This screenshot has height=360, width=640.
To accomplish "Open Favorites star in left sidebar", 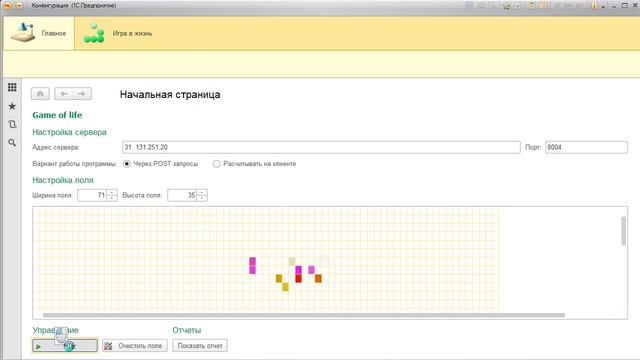I will click(12, 106).
